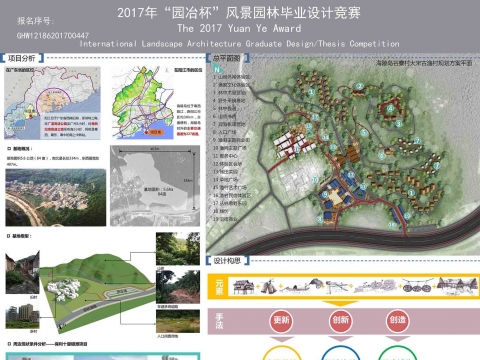The height and width of the screenshot is (360, 480).
Task: Open the dense forest photo beside terrain model
Action: [x=178, y=249]
